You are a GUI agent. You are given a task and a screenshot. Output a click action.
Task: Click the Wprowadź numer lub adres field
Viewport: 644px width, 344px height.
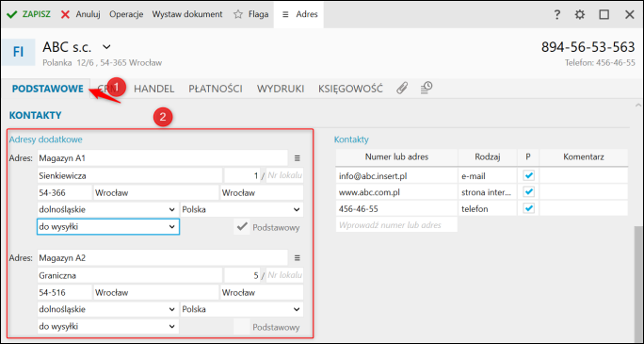click(396, 225)
